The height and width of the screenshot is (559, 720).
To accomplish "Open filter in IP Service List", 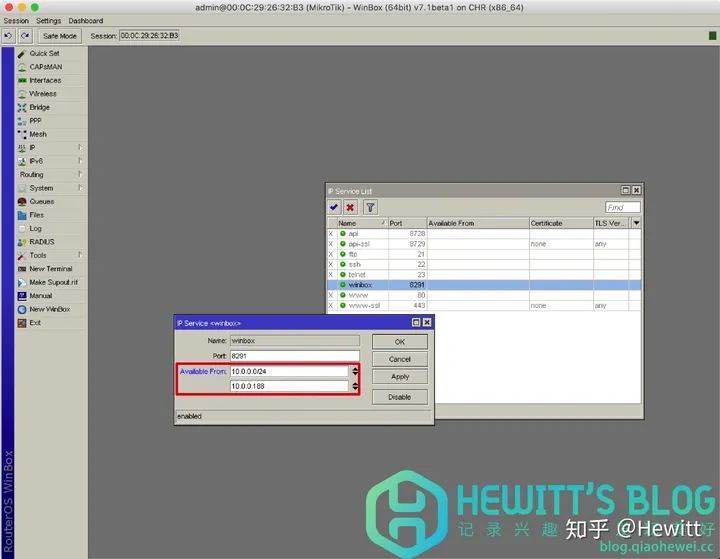I will 370,207.
